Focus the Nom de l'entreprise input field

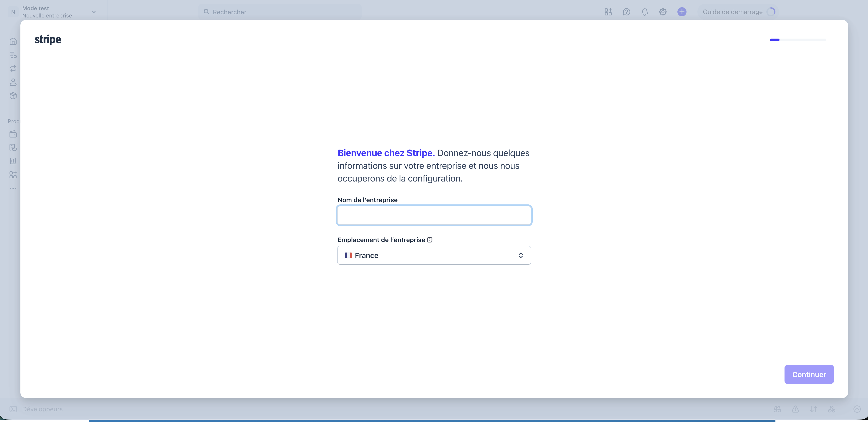[434, 215]
